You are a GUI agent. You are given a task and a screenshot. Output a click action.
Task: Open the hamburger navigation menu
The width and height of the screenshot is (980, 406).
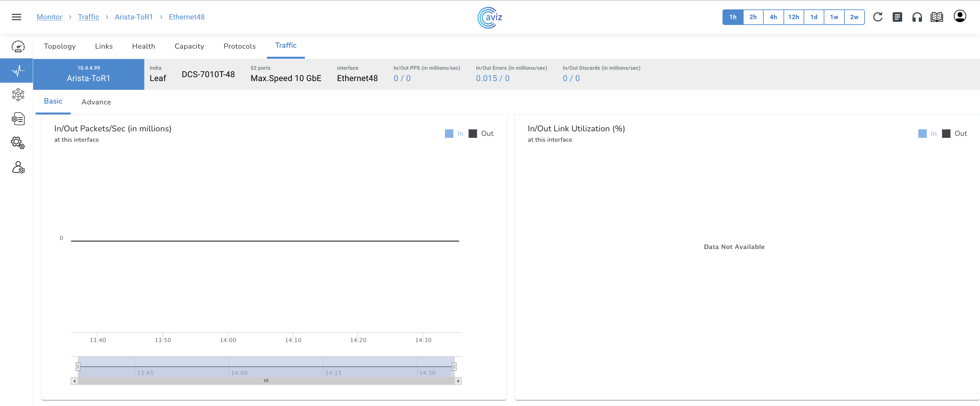pos(16,17)
